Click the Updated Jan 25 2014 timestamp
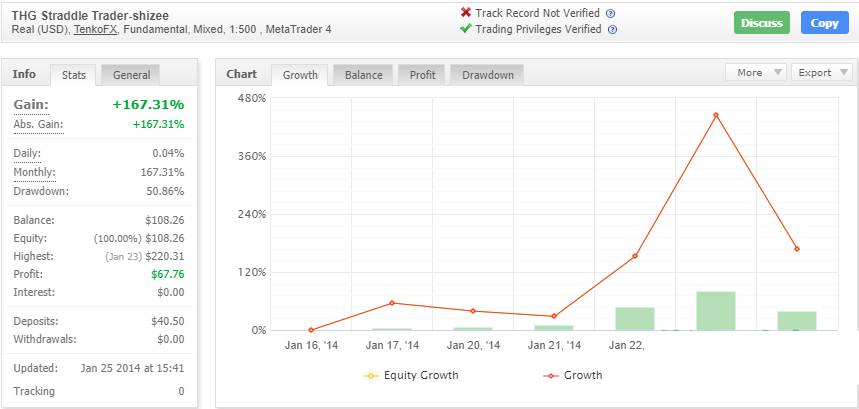Screen dimensions: 859x409 pos(133,368)
